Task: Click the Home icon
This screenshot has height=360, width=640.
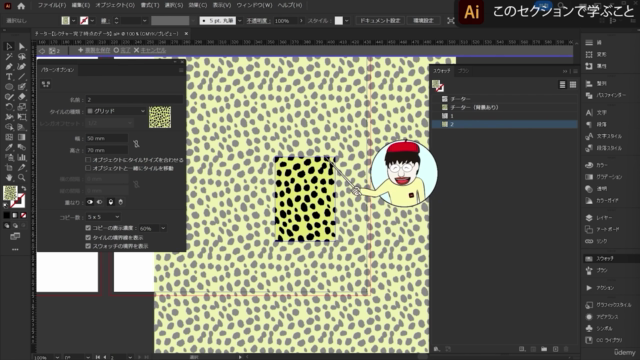Action: pos(21,6)
